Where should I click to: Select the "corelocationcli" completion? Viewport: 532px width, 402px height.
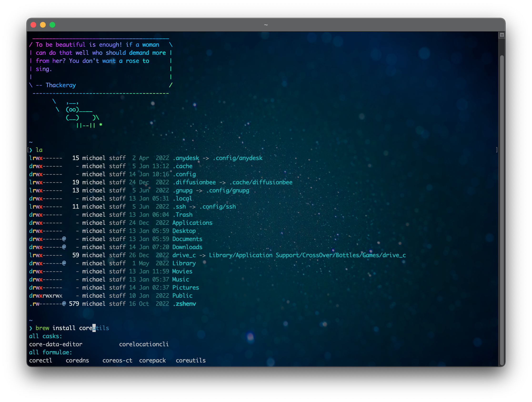tap(144, 344)
